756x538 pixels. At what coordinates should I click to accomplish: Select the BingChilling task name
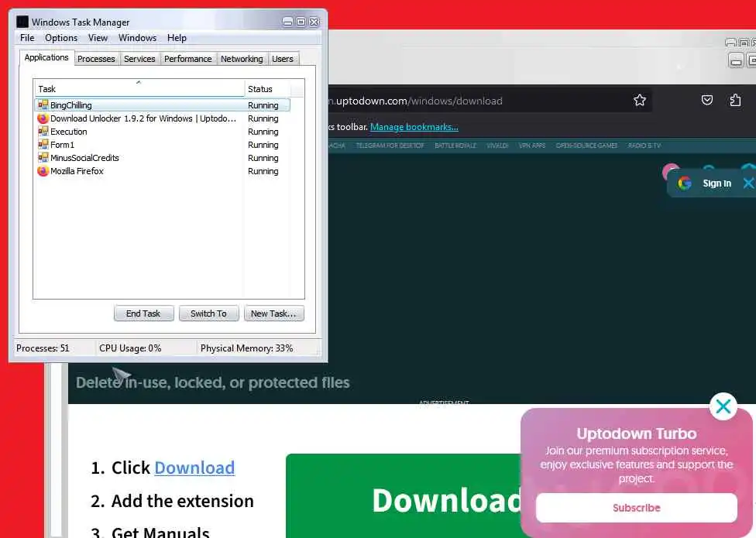[71, 105]
